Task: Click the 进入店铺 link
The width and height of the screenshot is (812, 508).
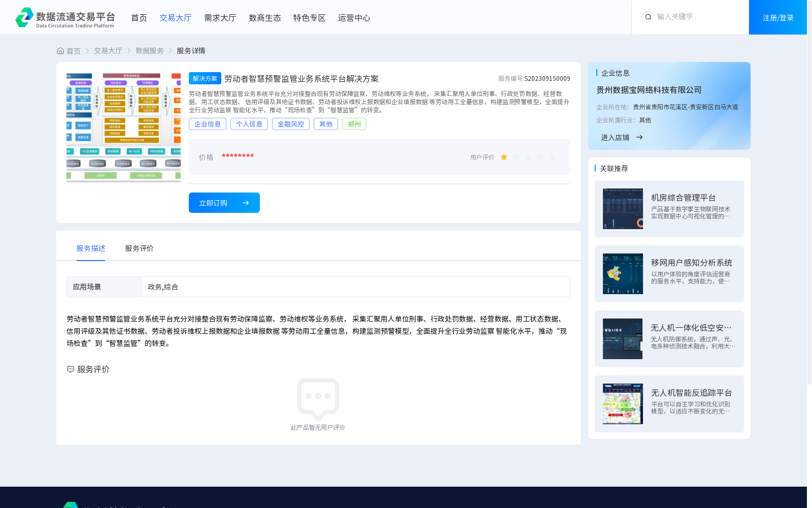Action: coord(615,137)
